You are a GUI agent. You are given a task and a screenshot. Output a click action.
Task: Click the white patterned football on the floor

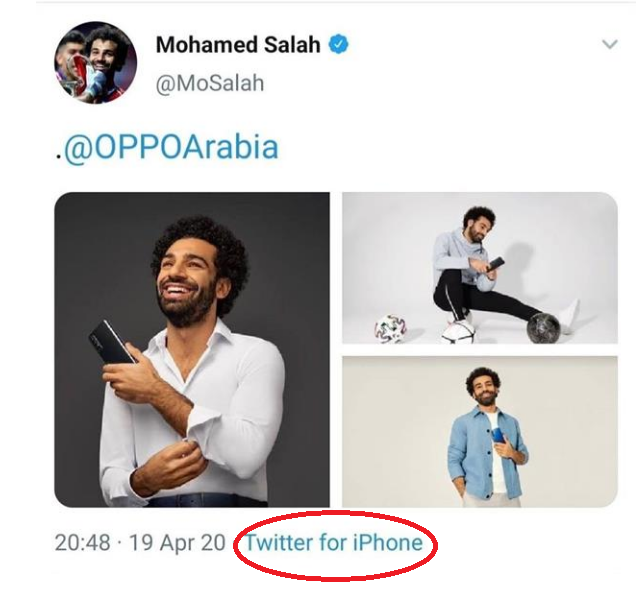coord(391,328)
